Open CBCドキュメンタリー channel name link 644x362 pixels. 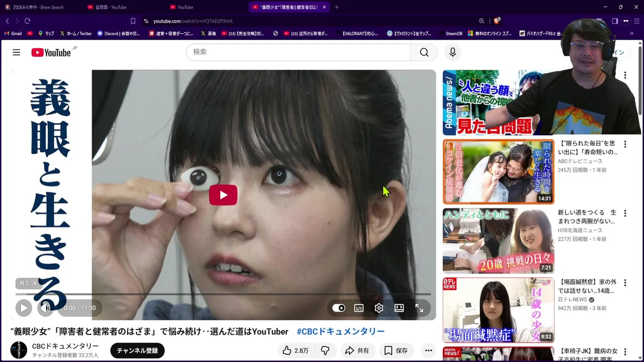[x=65, y=346]
